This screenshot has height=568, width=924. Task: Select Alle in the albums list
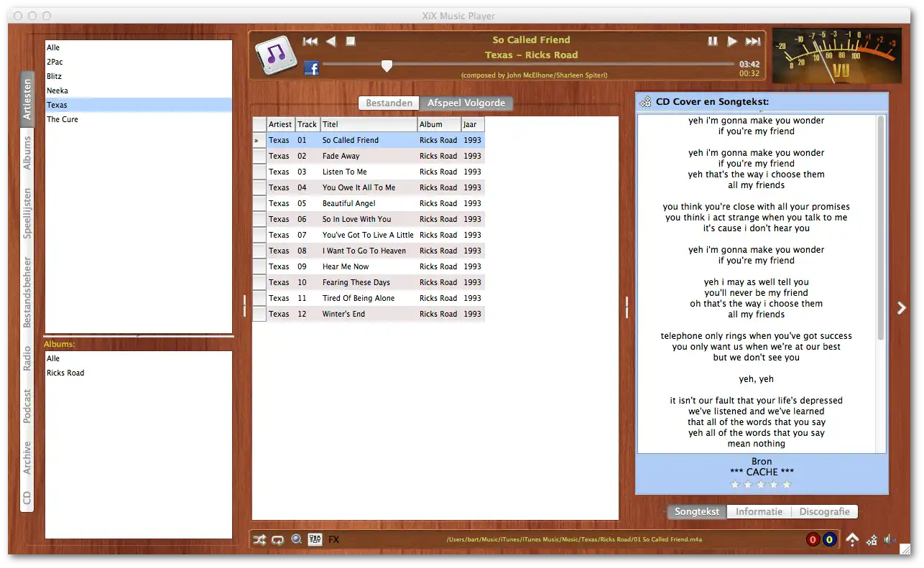point(139,358)
